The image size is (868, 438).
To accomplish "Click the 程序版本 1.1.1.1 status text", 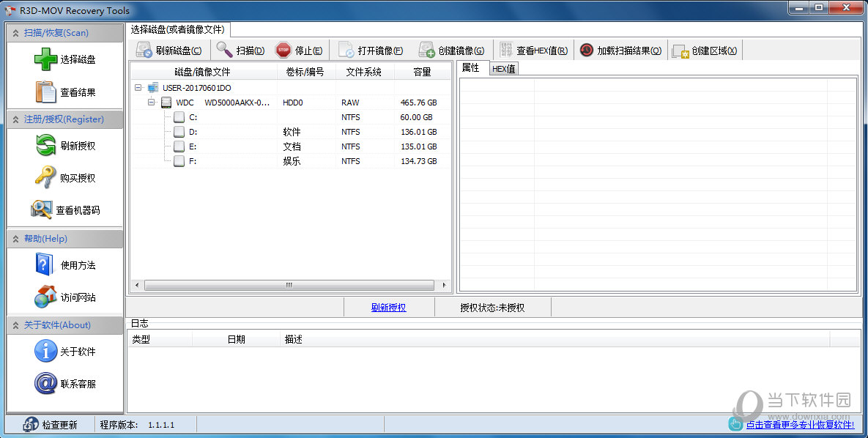I will coord(137,425).
